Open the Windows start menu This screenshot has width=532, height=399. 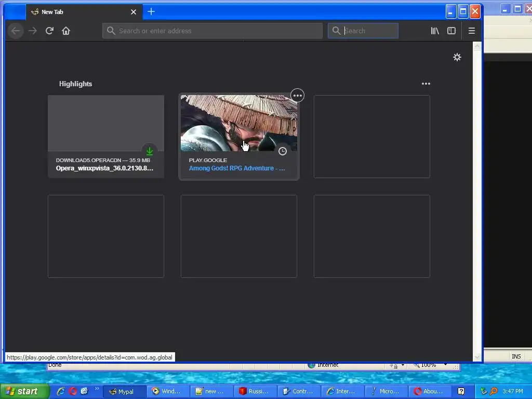[x=24, y=391]
